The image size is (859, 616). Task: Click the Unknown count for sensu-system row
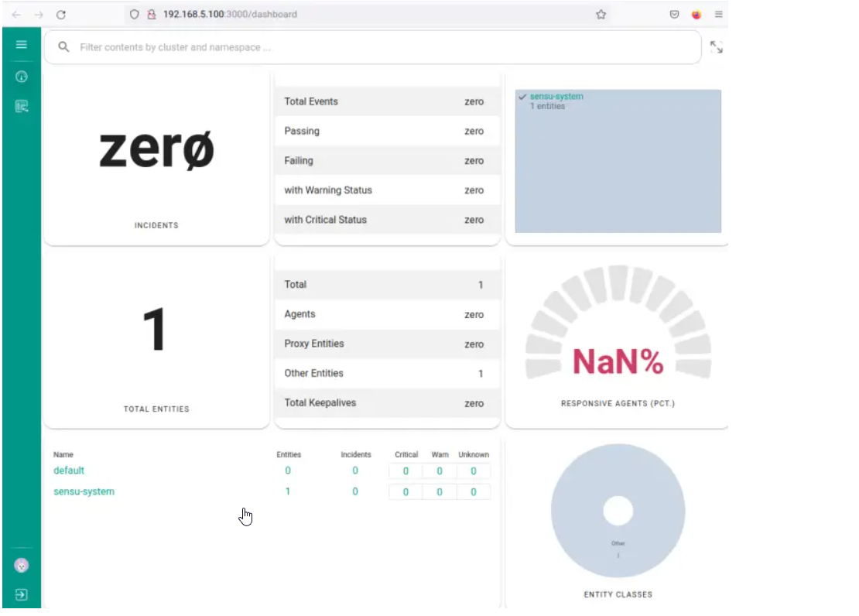click(474, 492)
